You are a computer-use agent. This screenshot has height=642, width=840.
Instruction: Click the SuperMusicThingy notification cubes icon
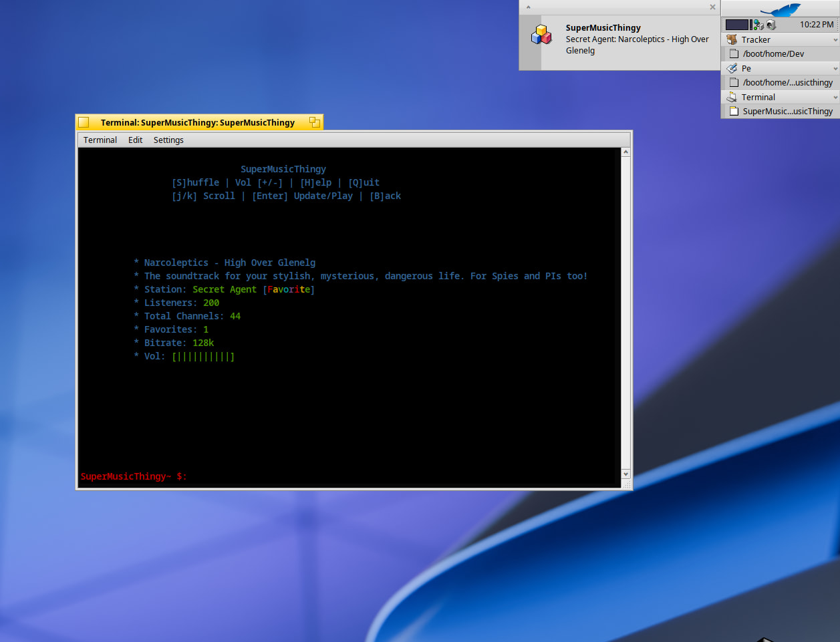[541, 35]
